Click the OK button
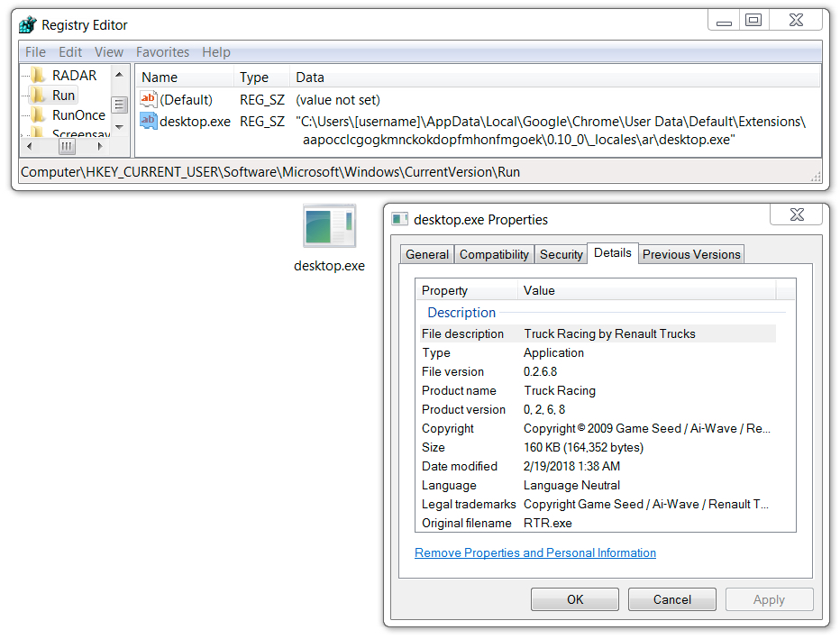The height and width of the screenshot is (639, 840). click(575, 599)
